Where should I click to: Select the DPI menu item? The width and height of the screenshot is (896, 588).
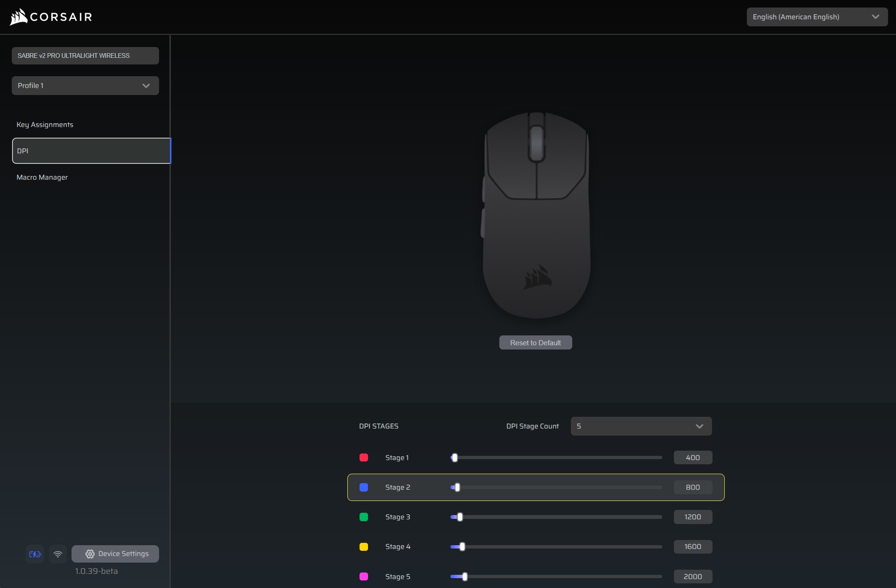click(x=91, y=151)
